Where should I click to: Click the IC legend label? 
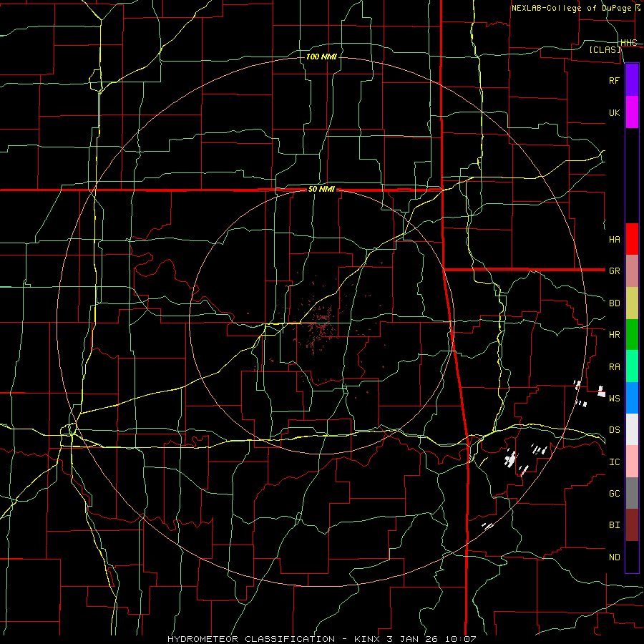click(614, 462)
